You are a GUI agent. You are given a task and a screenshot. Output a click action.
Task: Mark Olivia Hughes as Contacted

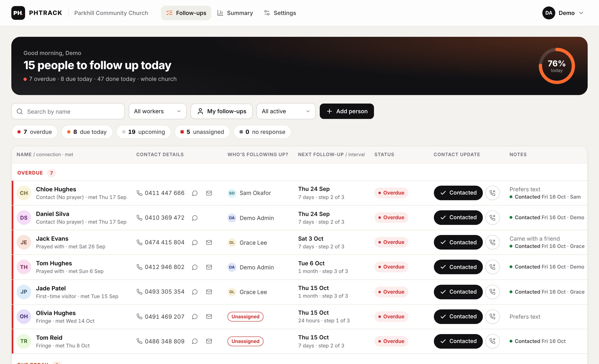click(458, 317)
